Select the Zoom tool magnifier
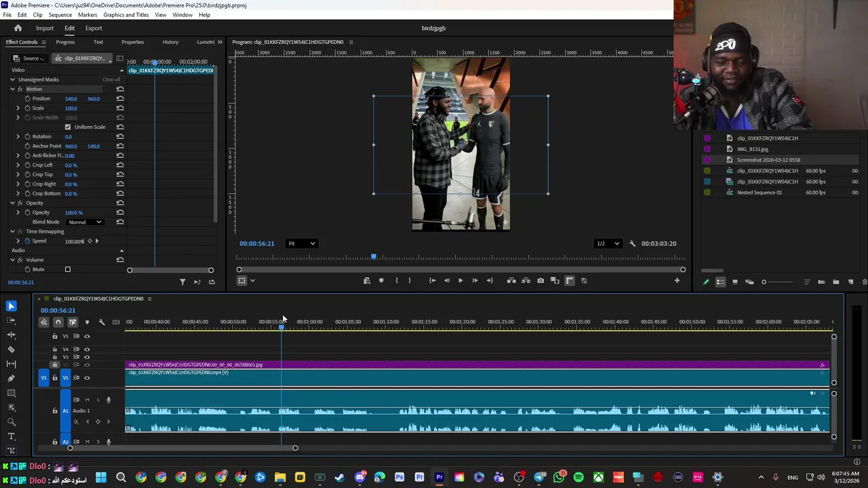The height and width of the screenshot is (488, 868). coord(11,422)
